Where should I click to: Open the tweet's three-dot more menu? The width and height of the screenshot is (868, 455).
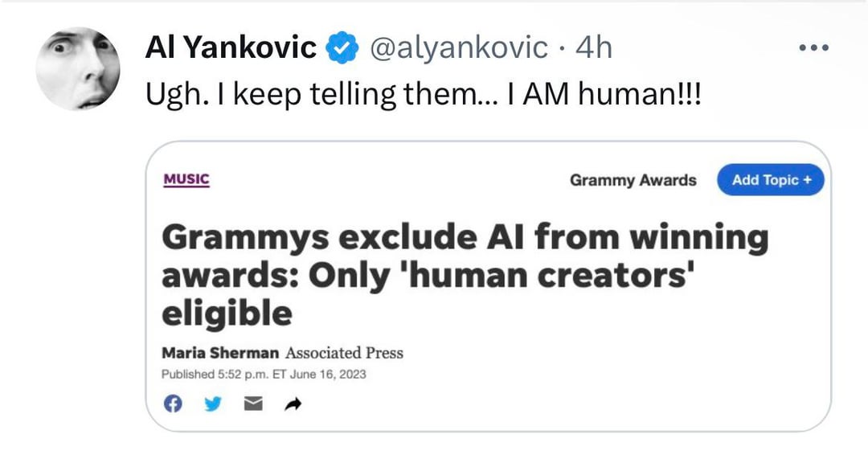(x=813, y=47)
